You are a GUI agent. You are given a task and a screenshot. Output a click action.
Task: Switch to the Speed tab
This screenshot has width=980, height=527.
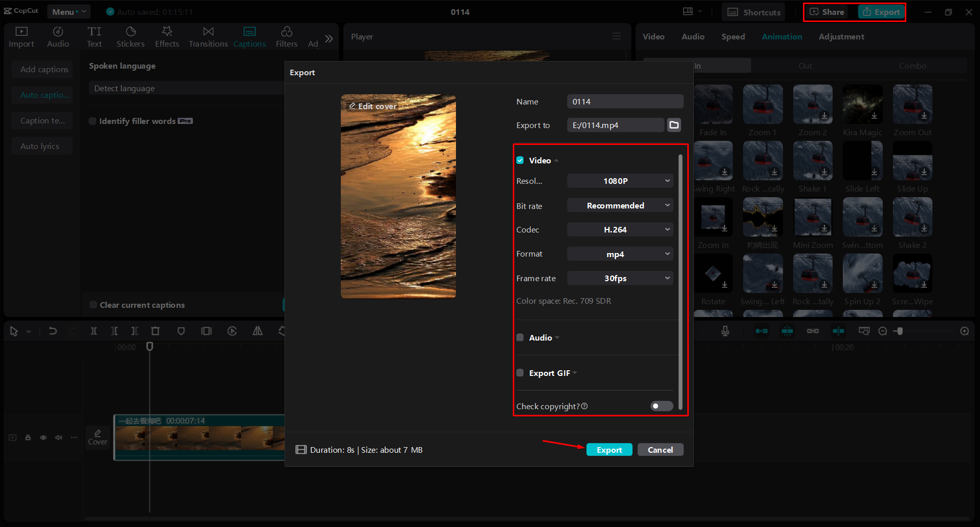click(733, 36)
